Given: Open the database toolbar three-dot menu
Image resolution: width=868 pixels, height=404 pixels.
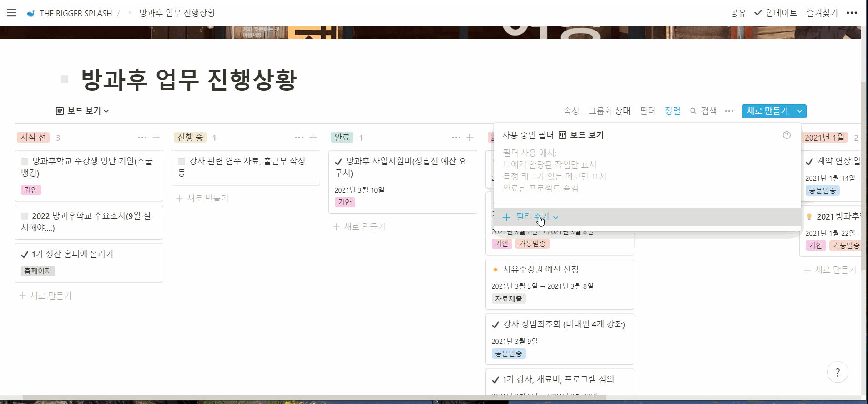Looking at the screenshot, I should click(x=729, y=111).
